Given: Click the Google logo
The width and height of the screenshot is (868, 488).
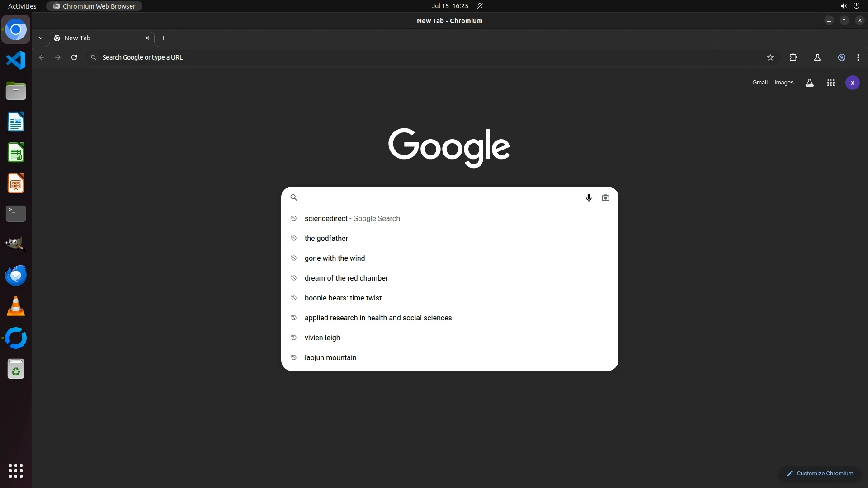Looking at the screenshot, I should pyautogui.click(x=449, y=148).
